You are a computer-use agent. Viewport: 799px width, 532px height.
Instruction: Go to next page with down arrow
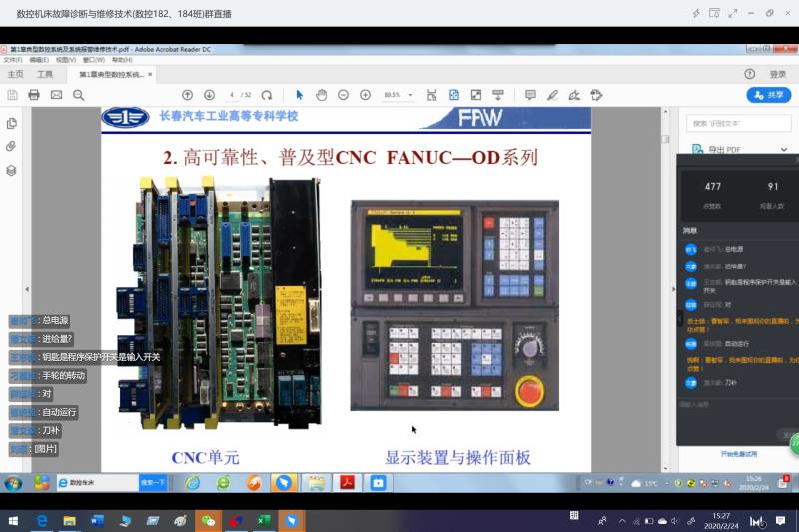click(x=209, y=95)
